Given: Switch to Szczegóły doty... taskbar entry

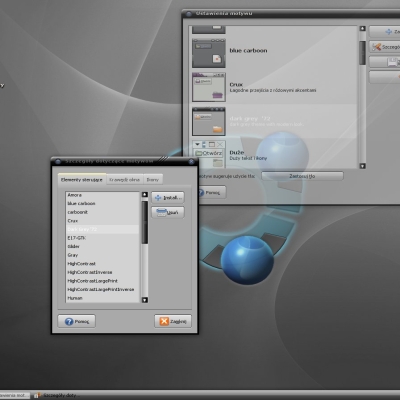Looking at the screenshot, I should coord(57,395).
